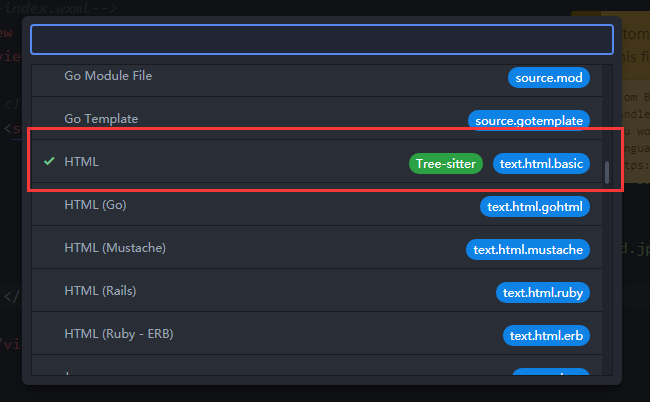
Task: Click the partially visible last list entry
Action: coord(317,366)
